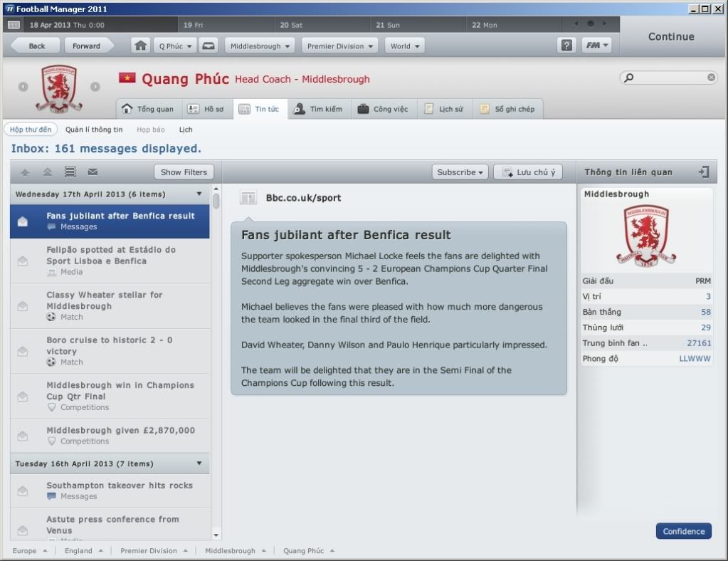Click the help question mark icon
The image size is (728, 561).
[x=566, y=46]
